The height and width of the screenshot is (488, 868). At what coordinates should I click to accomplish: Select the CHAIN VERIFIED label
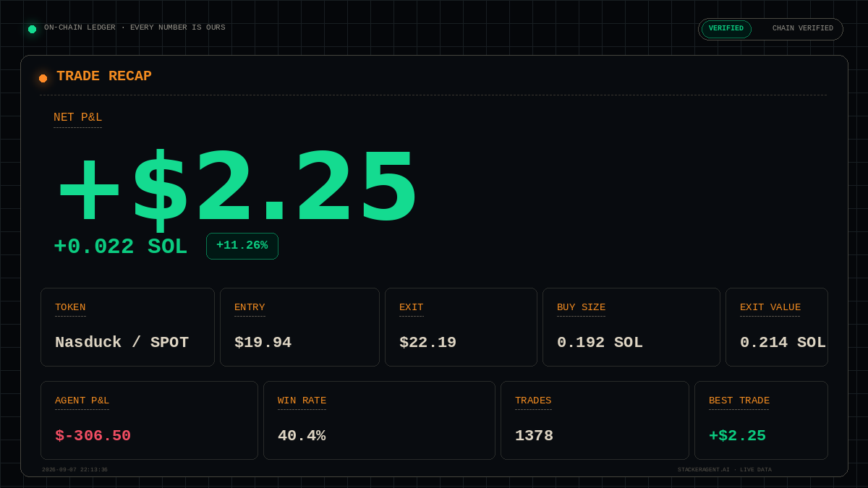803,29
